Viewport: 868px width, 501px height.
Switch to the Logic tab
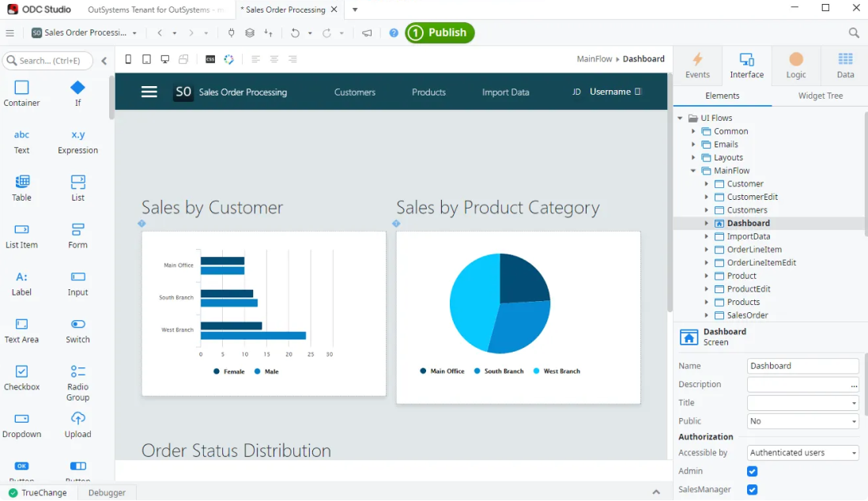795,66
